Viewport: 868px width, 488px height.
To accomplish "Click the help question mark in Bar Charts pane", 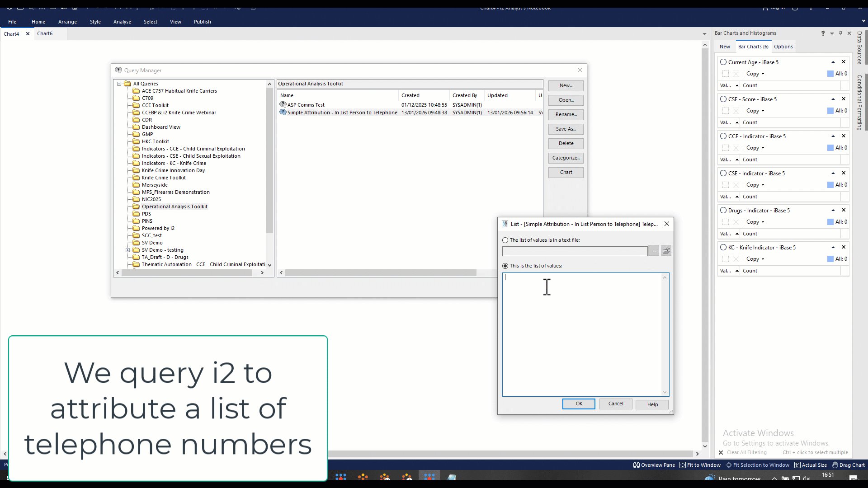I will [x=823, y=33].
